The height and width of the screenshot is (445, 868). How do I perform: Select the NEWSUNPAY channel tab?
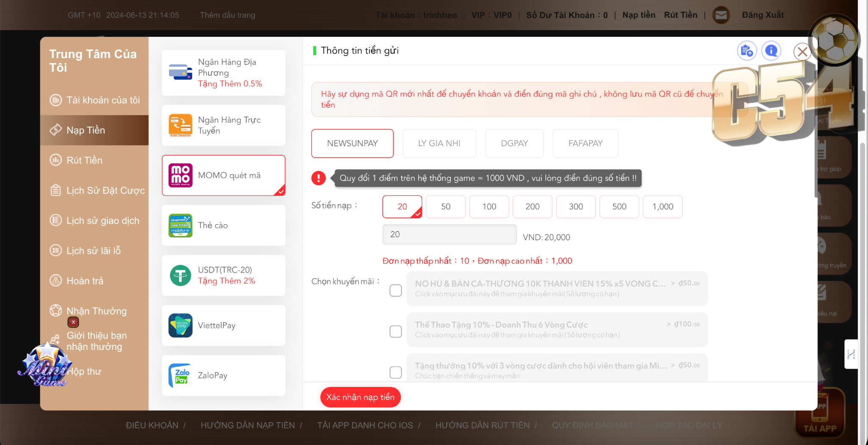[352, 143]
